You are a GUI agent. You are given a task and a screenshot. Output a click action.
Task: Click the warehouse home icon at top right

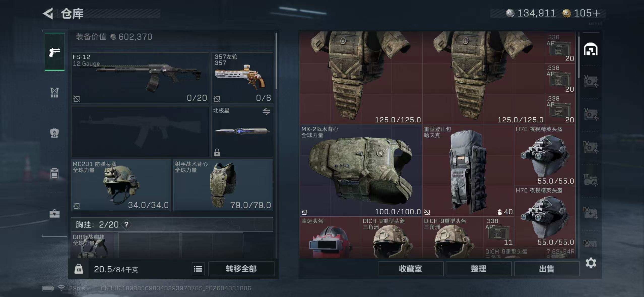[x=591, y=49]
